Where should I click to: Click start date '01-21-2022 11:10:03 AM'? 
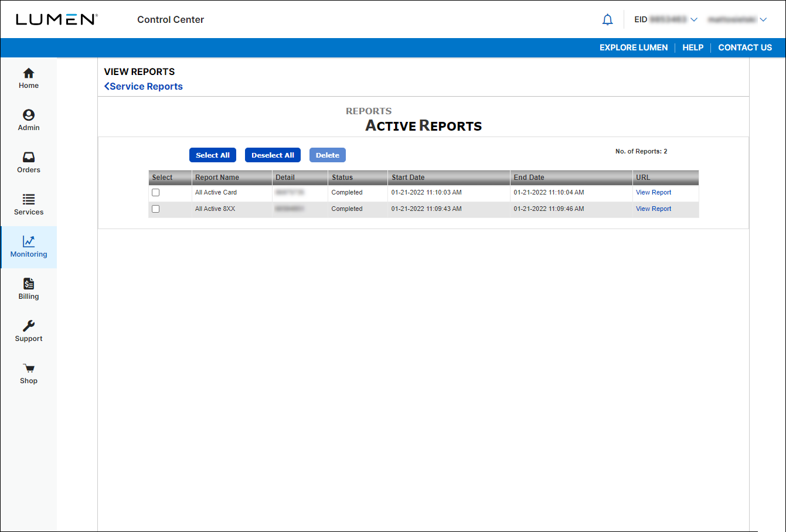[427, 192]
